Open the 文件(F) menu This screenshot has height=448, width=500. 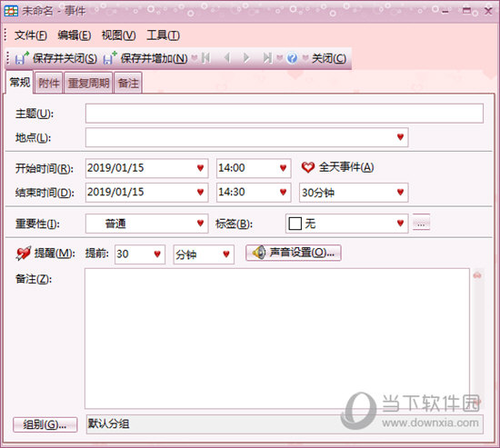[31, 35]
